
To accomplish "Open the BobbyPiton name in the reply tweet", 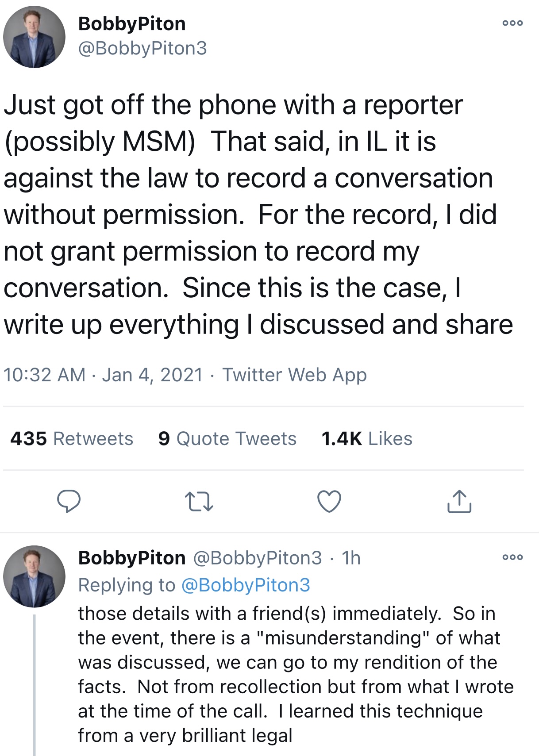I will coord(132,558).
